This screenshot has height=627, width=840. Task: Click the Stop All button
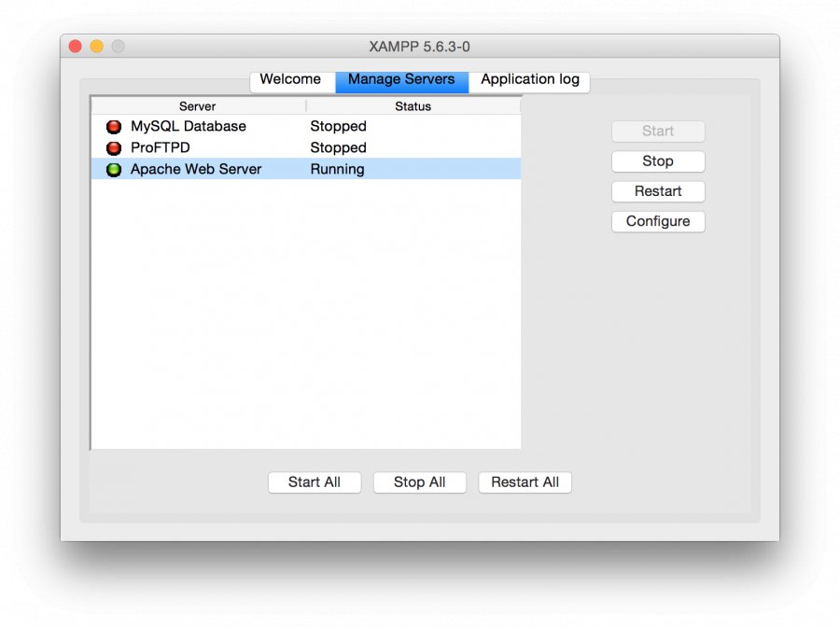click(x=419, y=481)
